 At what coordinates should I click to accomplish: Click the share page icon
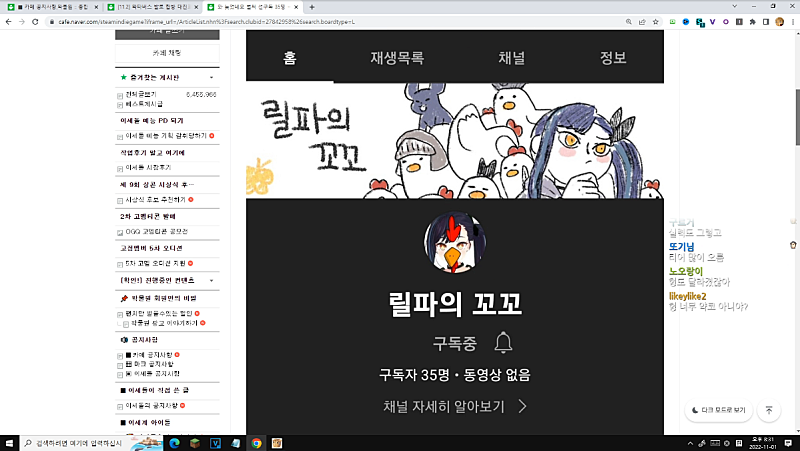(642, 22)
